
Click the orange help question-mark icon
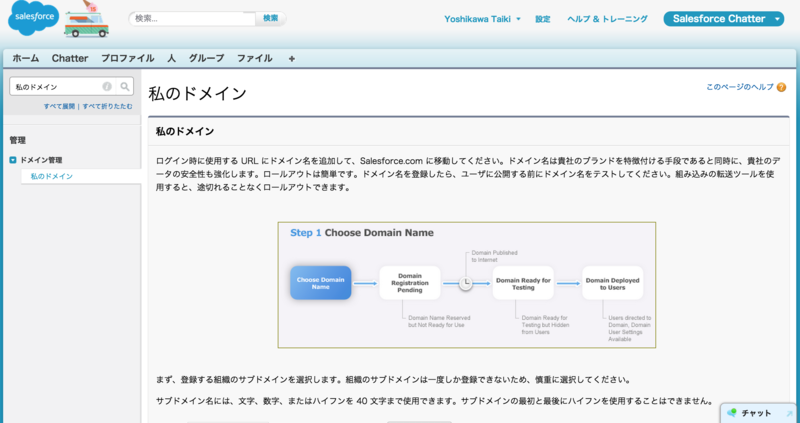coord(781,87)
